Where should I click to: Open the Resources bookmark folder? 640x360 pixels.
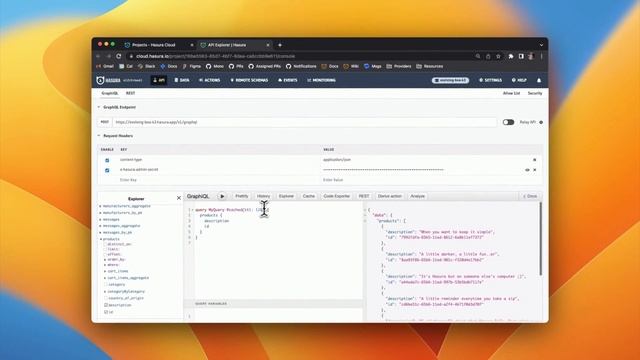click(429, 66)
